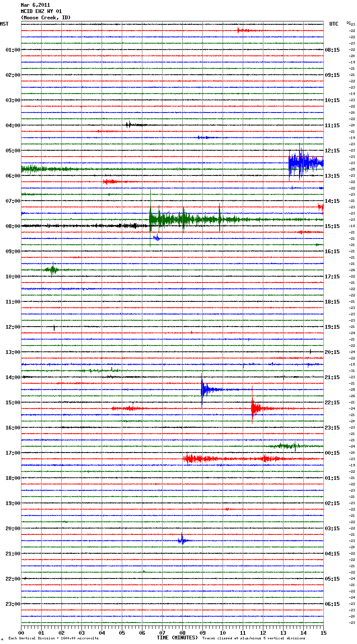
Task: Click the 17:15 UTC time label
Action: [332, 277]
